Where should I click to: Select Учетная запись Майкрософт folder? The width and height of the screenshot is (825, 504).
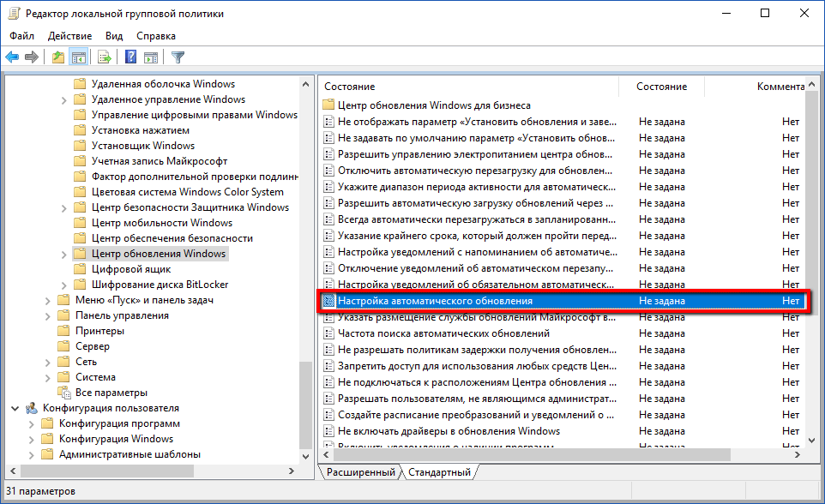click(x=160, y=161)
